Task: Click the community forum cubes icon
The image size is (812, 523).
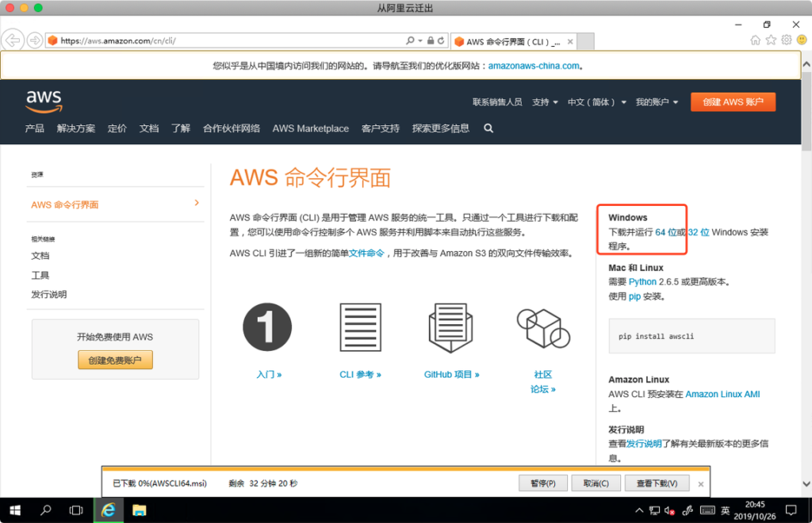Action: pyautogui.click(x=542, y=327)
